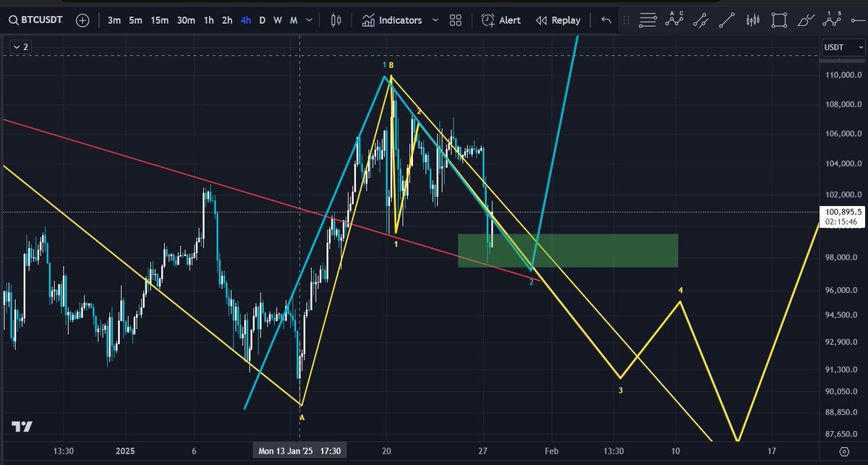Select the Daily timeframe tab
This screenshot has height=465, width=868.
click(x=262, y=20)
